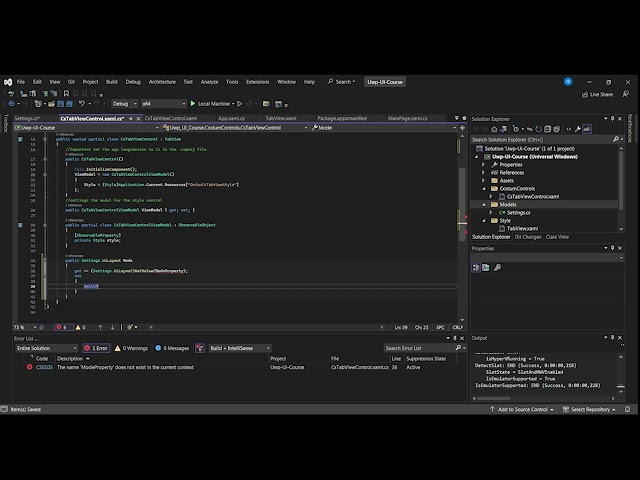
Task: Click the split editor plus icon
Action: tap(462, 128)
